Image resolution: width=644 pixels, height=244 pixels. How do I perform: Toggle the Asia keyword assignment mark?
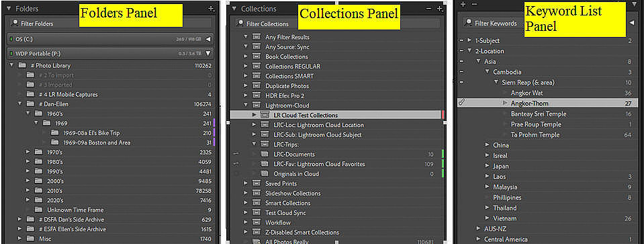pos(461,62)
